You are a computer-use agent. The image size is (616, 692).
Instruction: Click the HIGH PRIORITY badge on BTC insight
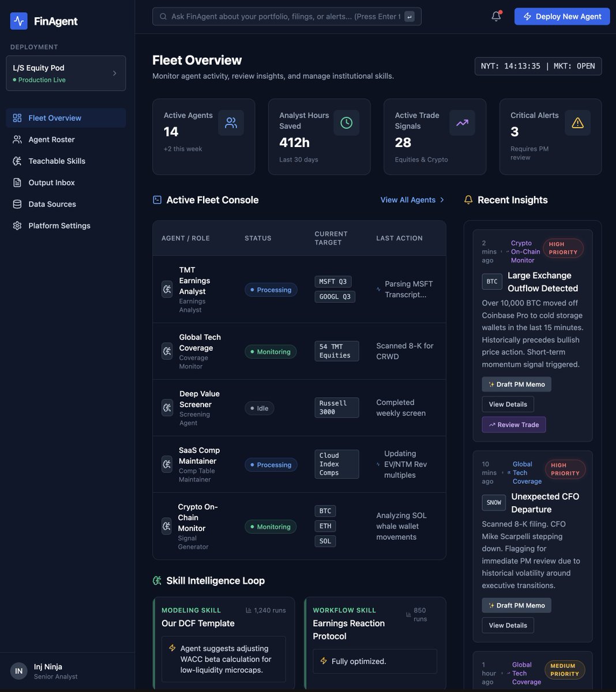(563, 248)
